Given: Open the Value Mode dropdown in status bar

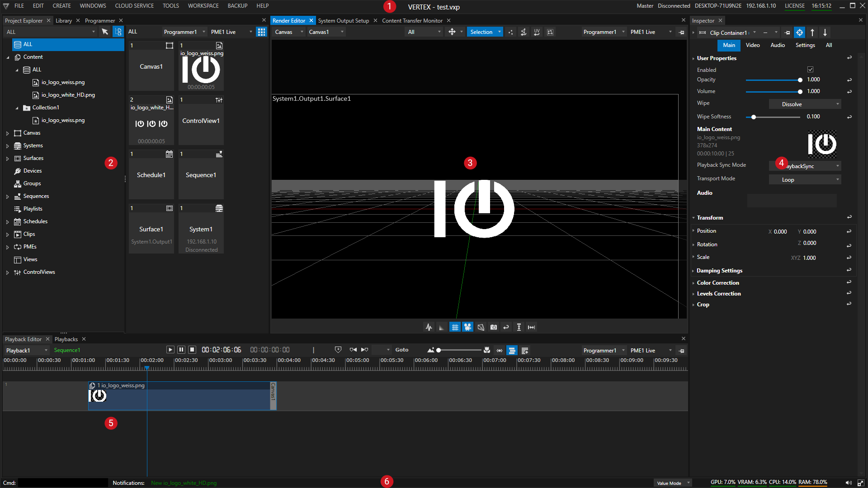Looking at the screenshot, I should point(673,483).
